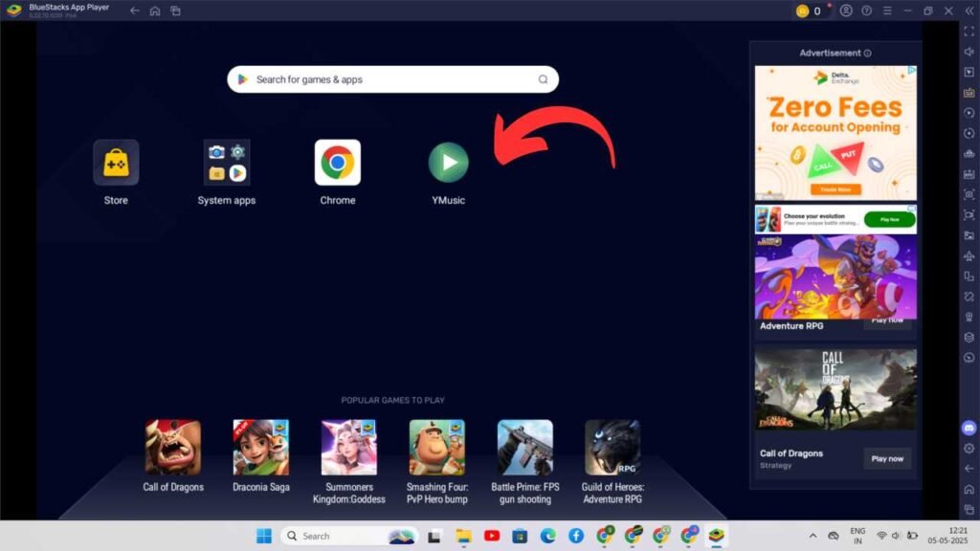Open YouTube from the taskbar
Image resolution: width=980 pixels, height=551 pixels.
(492, 536)
